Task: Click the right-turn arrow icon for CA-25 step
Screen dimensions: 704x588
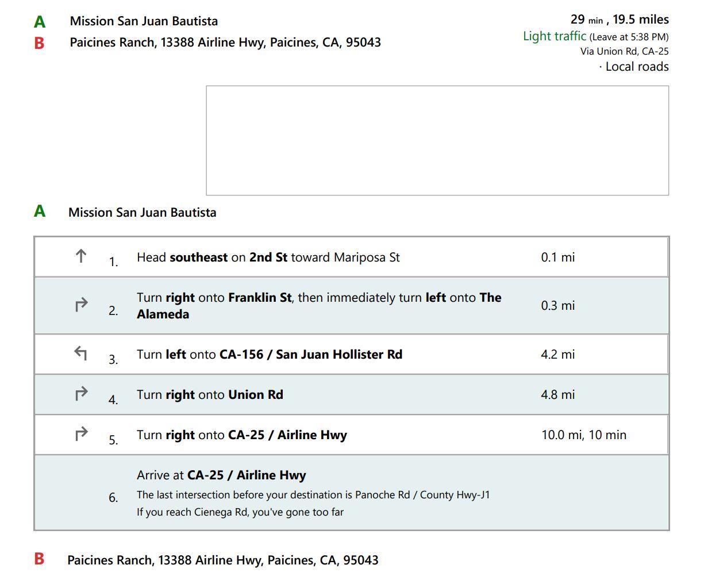Action: coord(82,434)
